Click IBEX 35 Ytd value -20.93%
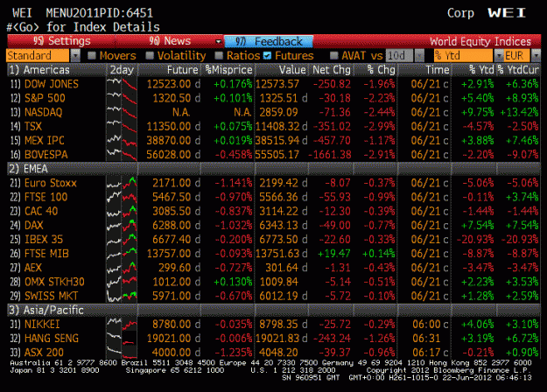Screen dimensions: 547x392 [x=475, y=239]
